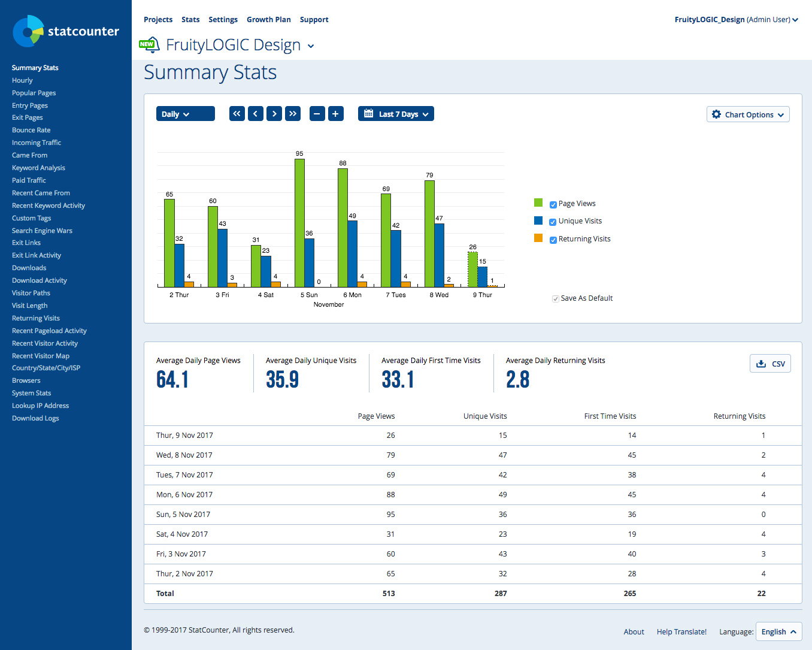
Task: Jump to latest period with double-right arrows
Action: coord(293,114)
